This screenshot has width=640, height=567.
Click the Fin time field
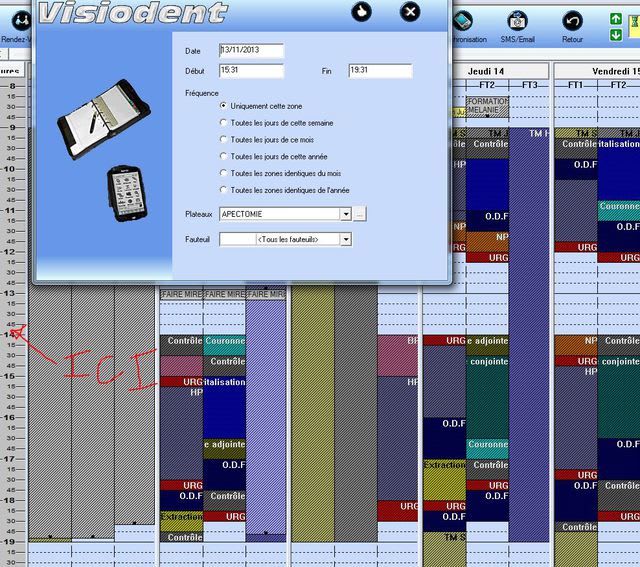pyautogui.click(x=380, y=71)
